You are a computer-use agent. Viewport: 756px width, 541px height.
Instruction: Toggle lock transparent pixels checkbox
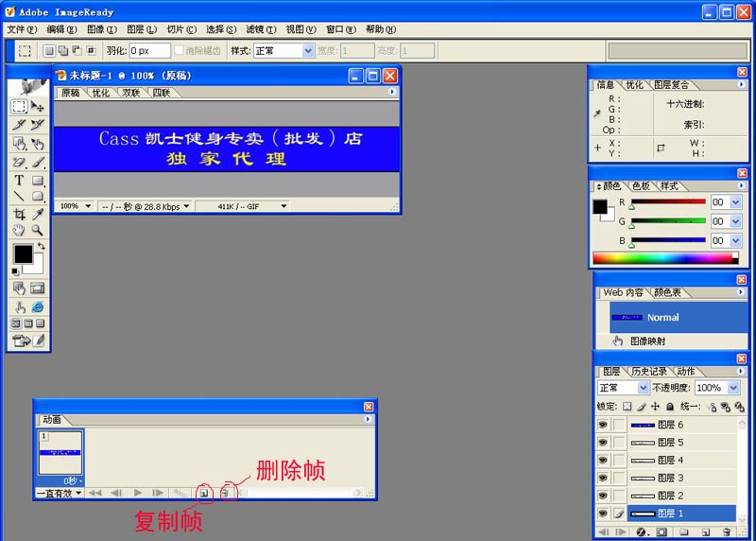(x=627, y=407)
